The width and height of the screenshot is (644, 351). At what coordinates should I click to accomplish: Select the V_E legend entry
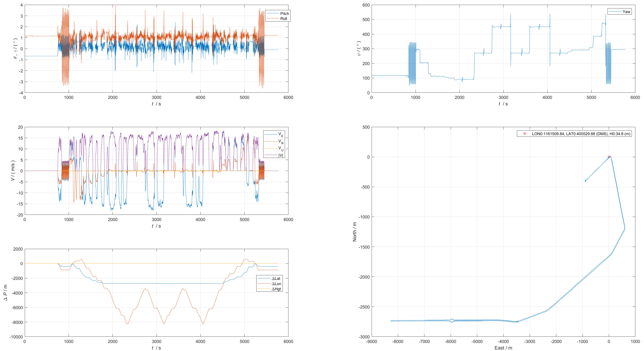(x=274, y=134)
